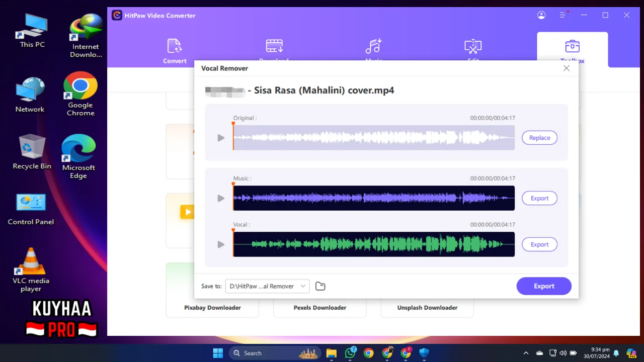Seek in the purple Music waveform
Viewport: 644px width, 362px height.
pos(374,198)
